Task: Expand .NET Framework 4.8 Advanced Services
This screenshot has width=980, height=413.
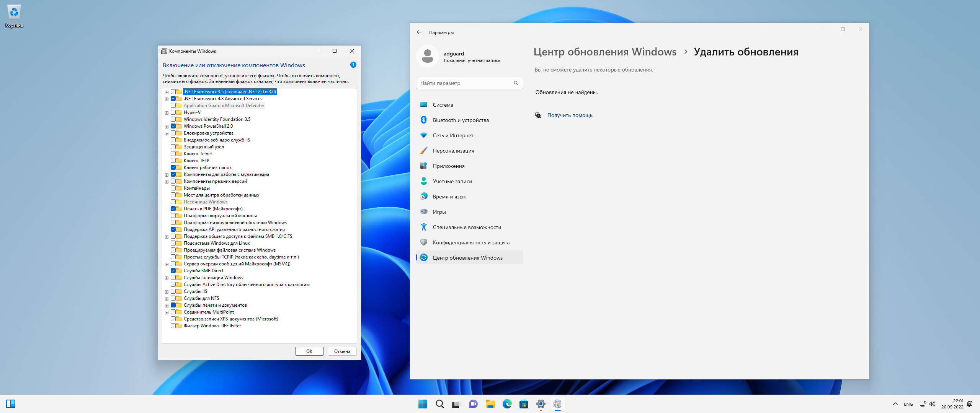Action: point(167,99)
